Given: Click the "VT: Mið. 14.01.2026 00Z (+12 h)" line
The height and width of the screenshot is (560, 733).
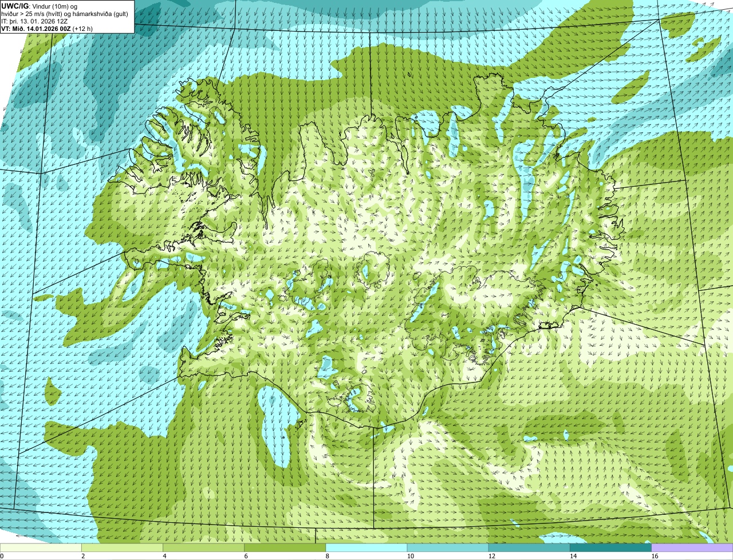Looking at the screenshot, I should pyautogui.click(x=47, y=29).
